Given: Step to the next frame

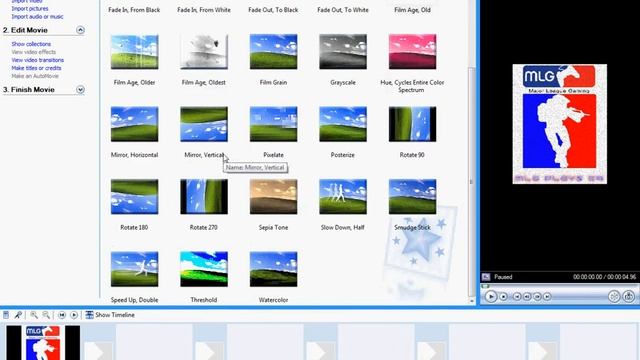Looking at the screenshot, I should [537, 297].
